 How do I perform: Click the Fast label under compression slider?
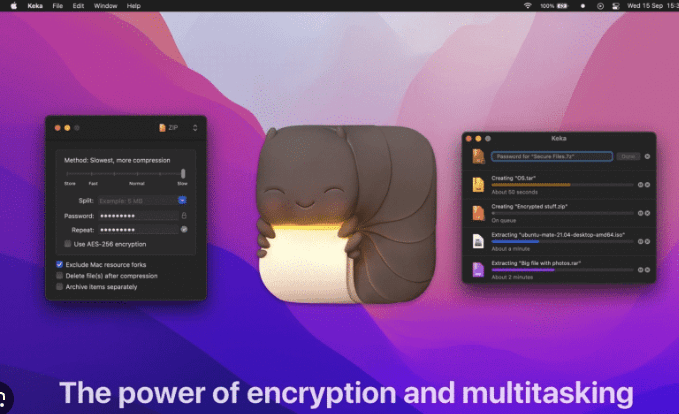coord(93,184)
